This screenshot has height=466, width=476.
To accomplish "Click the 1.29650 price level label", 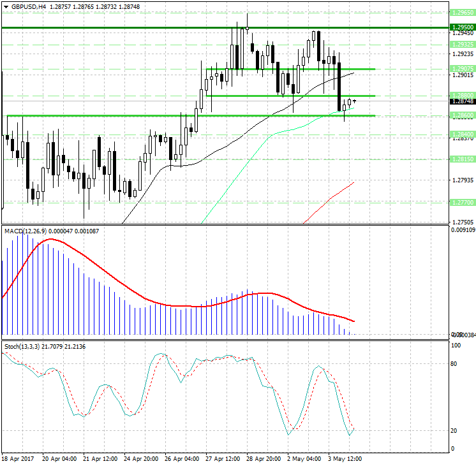I will [461, 12].
